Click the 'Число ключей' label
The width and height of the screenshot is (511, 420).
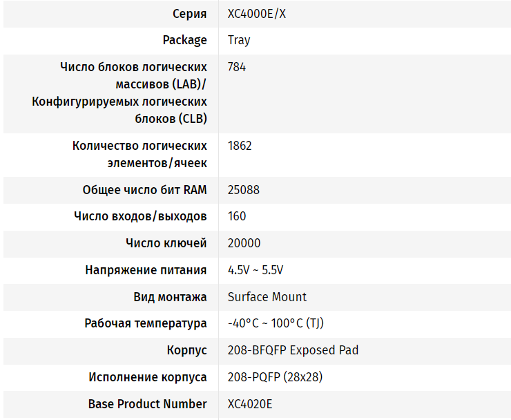coord(166,243)
